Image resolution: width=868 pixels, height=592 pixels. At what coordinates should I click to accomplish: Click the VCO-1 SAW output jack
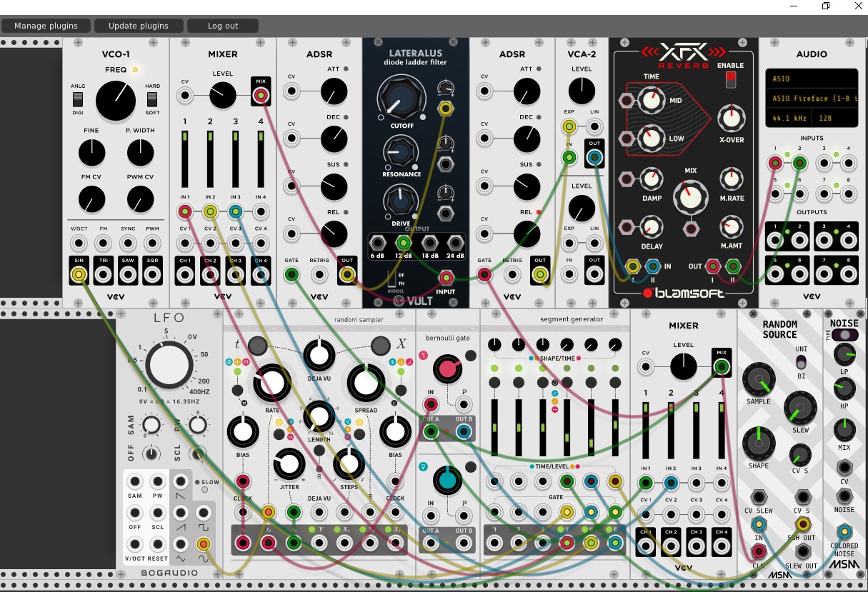(x=128, y=274)
